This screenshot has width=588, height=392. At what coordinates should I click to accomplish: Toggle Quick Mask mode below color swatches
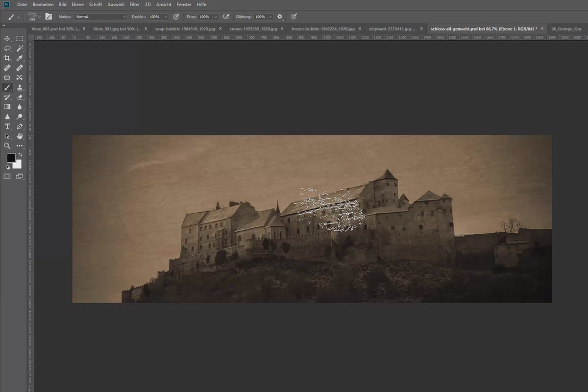7,176
